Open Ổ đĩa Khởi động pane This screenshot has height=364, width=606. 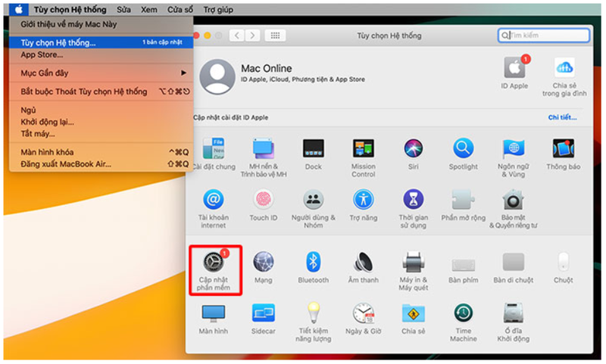click(514, 313)
